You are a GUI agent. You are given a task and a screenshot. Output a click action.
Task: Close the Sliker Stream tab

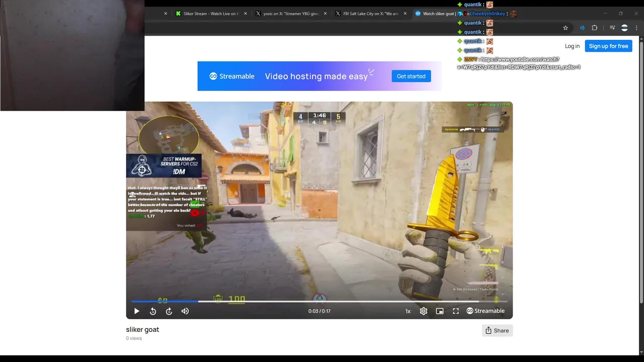pyautogui.click(x=246, y=14)
